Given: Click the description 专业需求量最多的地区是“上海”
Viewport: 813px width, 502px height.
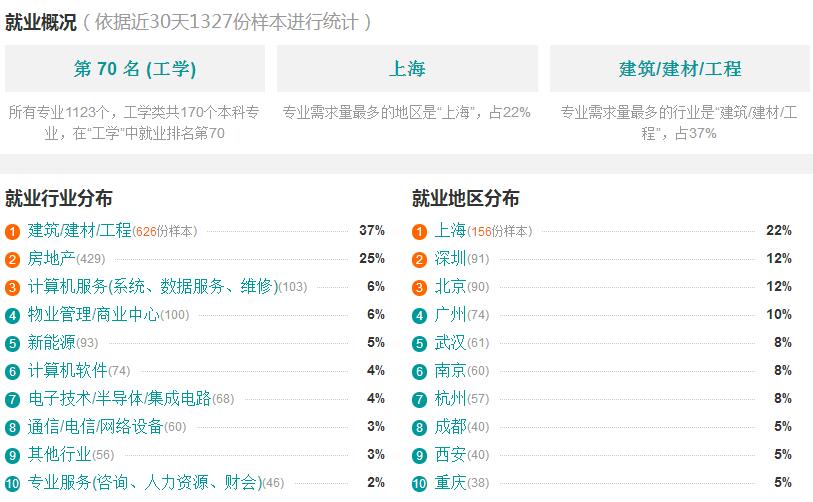Looking at the screenshot, I should point(407,113).
